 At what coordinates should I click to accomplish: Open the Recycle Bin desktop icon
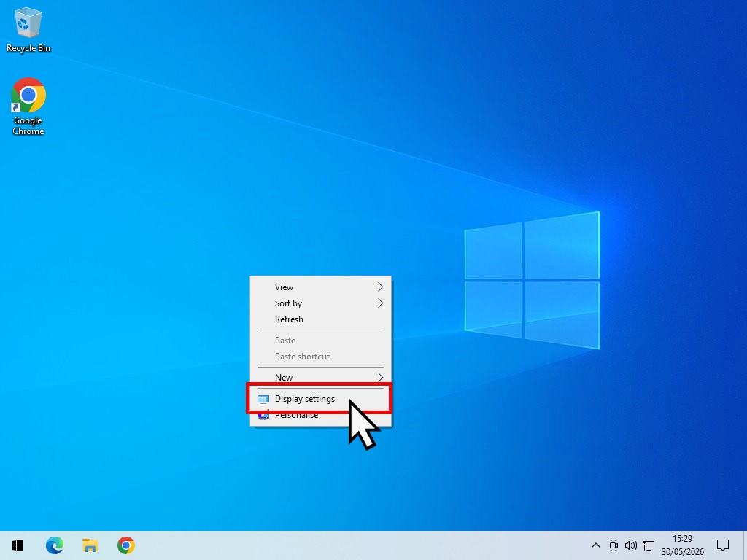28,29
